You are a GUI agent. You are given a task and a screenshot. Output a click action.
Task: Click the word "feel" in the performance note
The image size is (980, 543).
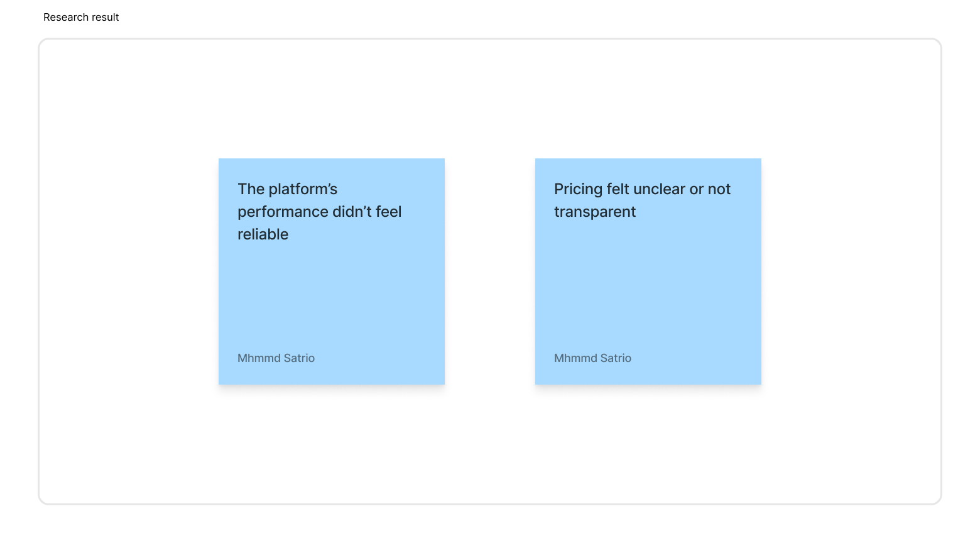pos(388,212)
